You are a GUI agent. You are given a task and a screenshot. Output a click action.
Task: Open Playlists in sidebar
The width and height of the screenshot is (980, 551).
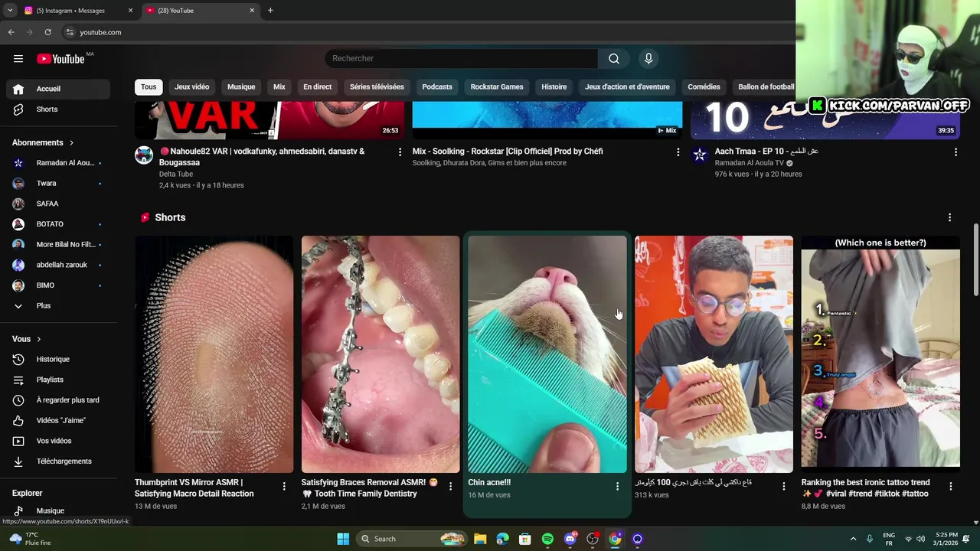(58, 380)
